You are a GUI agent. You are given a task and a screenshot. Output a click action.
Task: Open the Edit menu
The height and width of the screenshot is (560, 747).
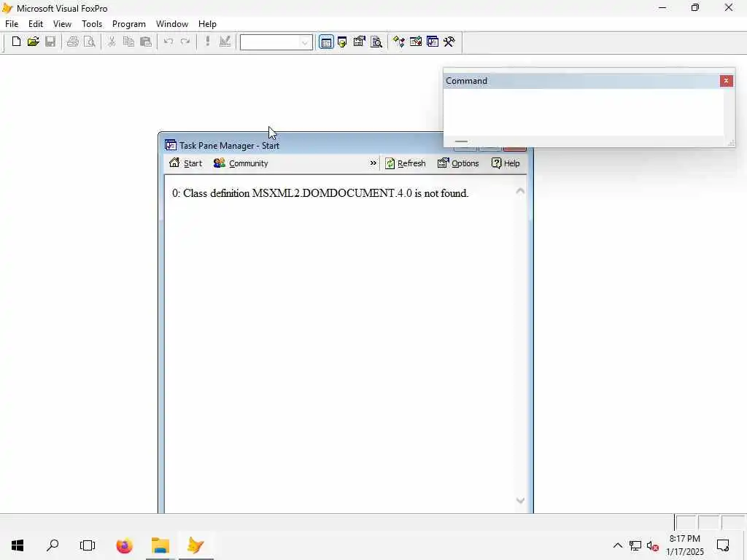tap(36, 24)
